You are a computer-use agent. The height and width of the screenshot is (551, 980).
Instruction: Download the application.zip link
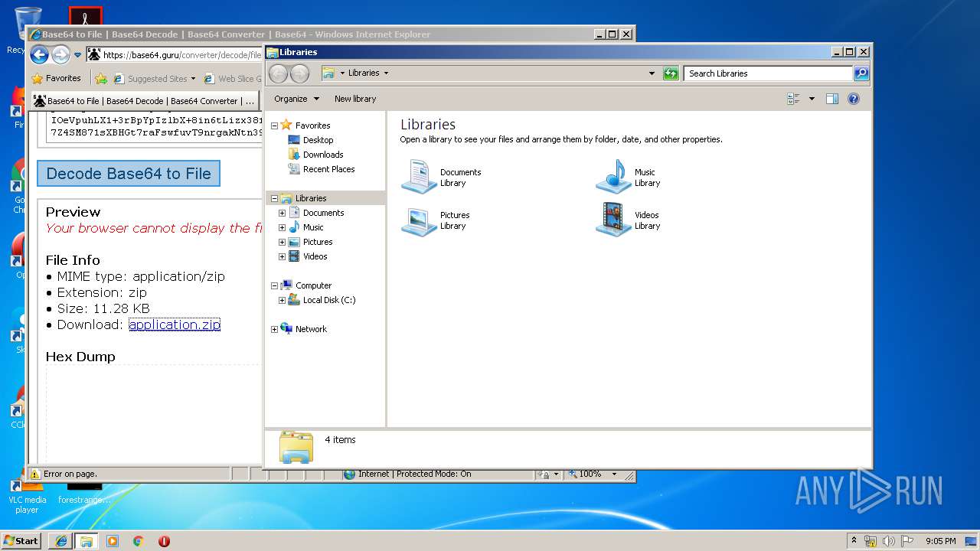pos(175,324)
